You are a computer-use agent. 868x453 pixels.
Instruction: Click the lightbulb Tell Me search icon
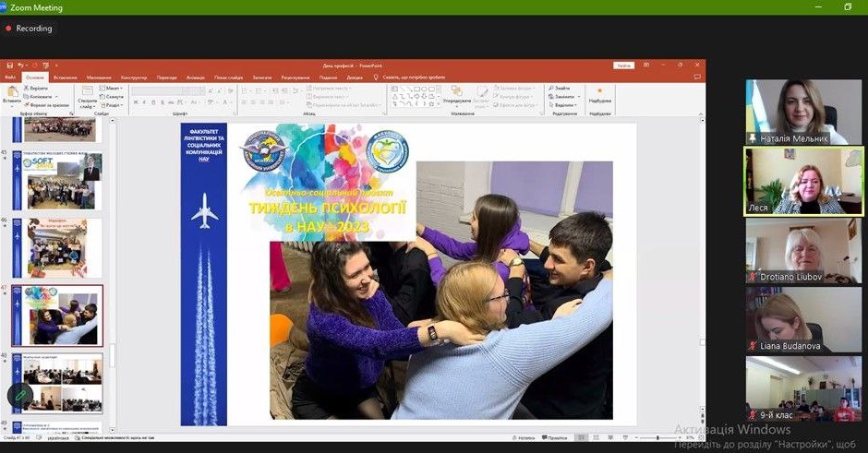pyautogui.click(x=377, y=77)
